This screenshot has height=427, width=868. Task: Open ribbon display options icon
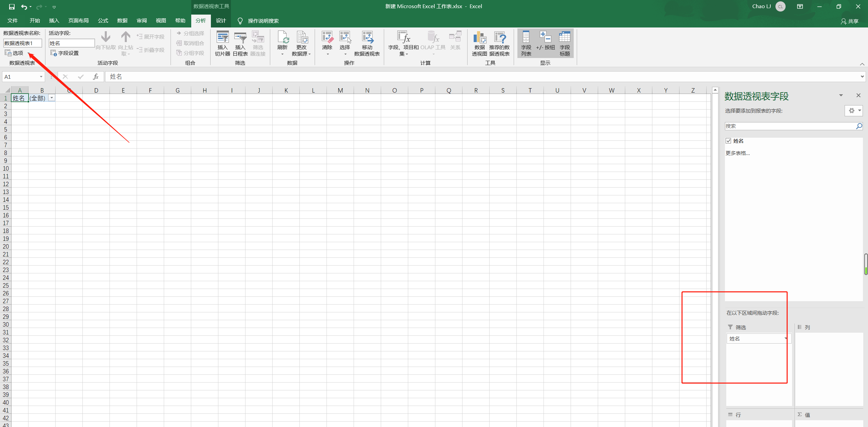[x=800, y=6]
